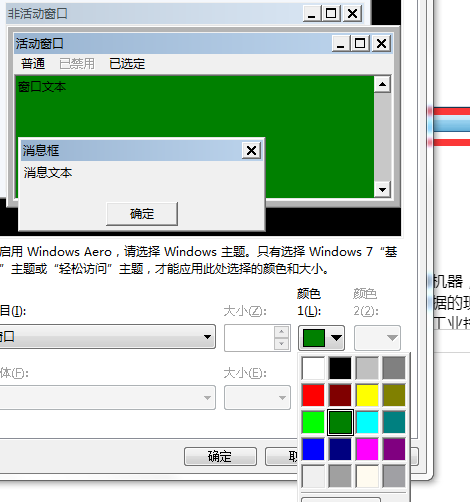Choose the magenta color swatch
This screenshot has width=470, height=502.
(x=367, y=449)
